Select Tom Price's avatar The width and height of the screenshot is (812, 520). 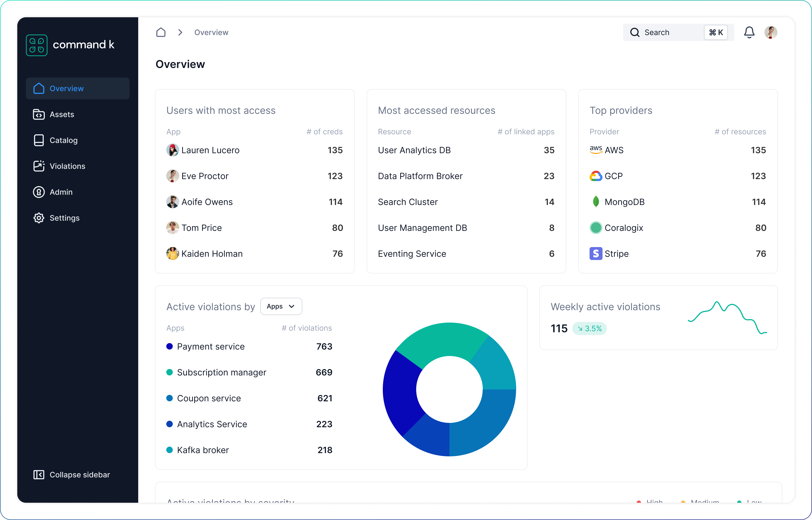click(x=173, y=228)
